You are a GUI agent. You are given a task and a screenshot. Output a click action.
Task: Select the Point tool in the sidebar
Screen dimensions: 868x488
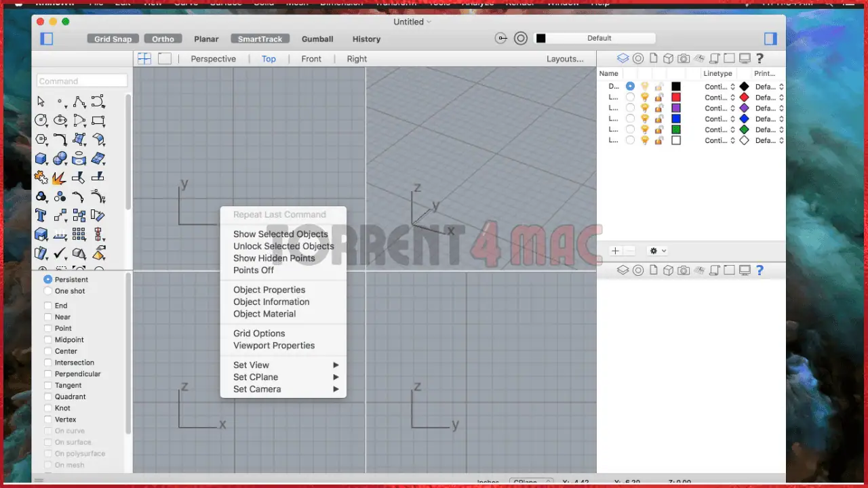[60, 101]
